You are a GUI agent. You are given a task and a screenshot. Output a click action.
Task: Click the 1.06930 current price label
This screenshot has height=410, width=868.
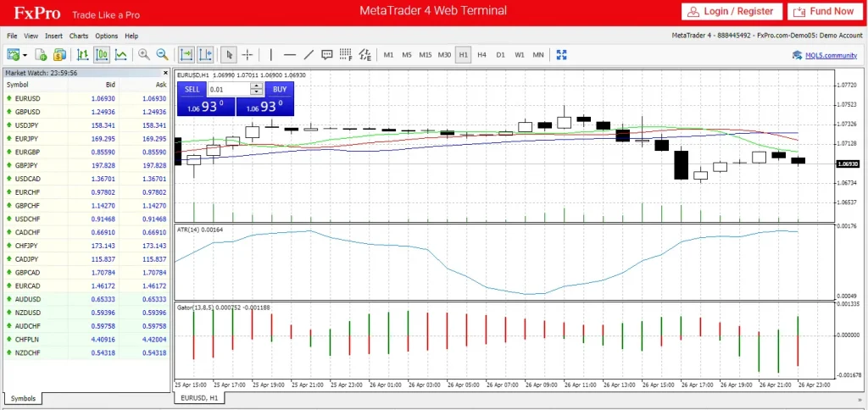(848, 164)
